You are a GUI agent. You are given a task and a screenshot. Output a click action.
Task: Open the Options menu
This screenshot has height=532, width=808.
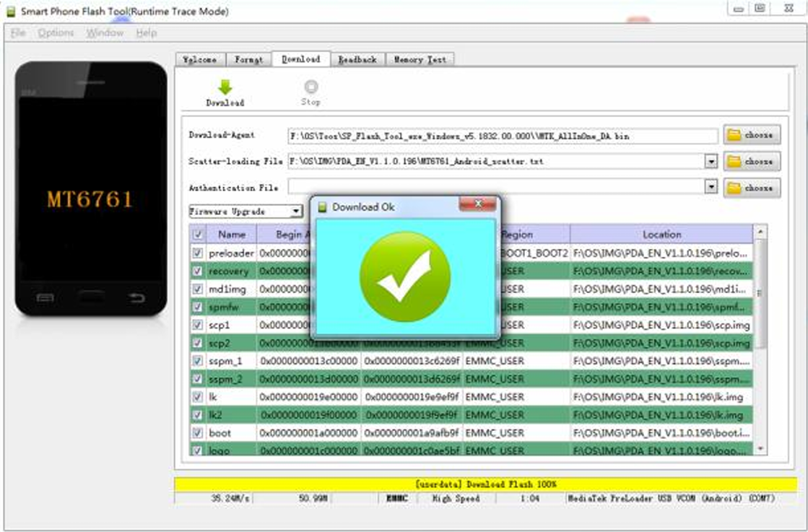pos(56,33)
